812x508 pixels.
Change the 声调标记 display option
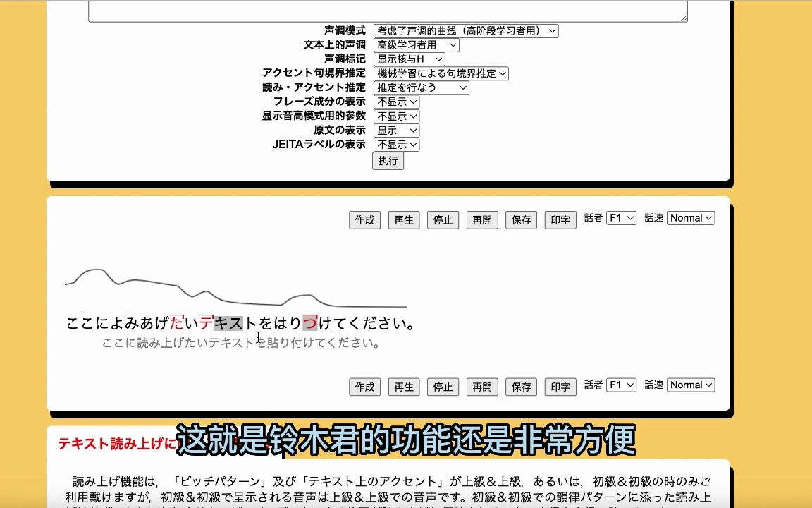(410, 59)
